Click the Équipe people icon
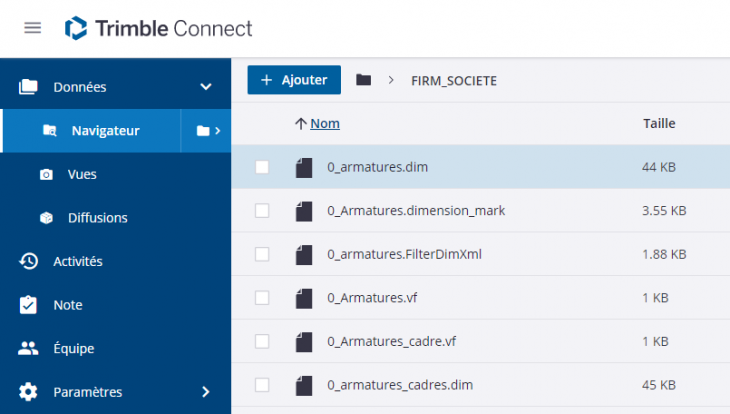Viewport: 730px width, 414px height. tap(29, 348)
